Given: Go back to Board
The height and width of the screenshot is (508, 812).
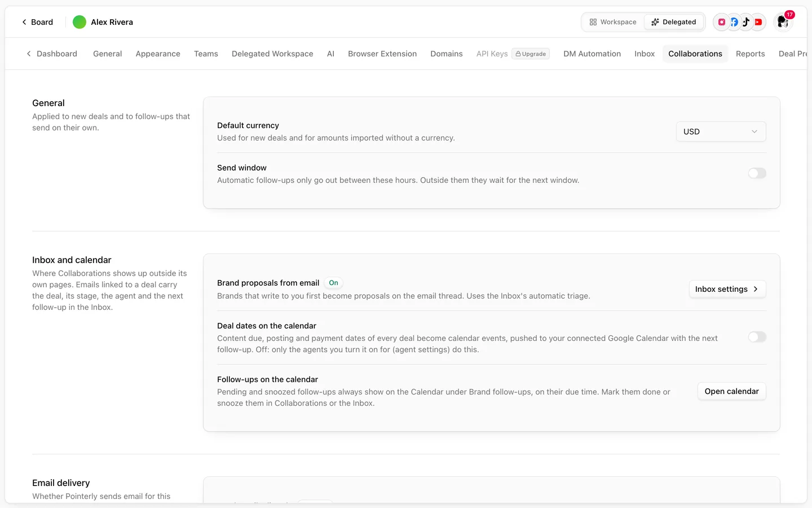Looking at the screenshot, I should (x=37, y=22).
